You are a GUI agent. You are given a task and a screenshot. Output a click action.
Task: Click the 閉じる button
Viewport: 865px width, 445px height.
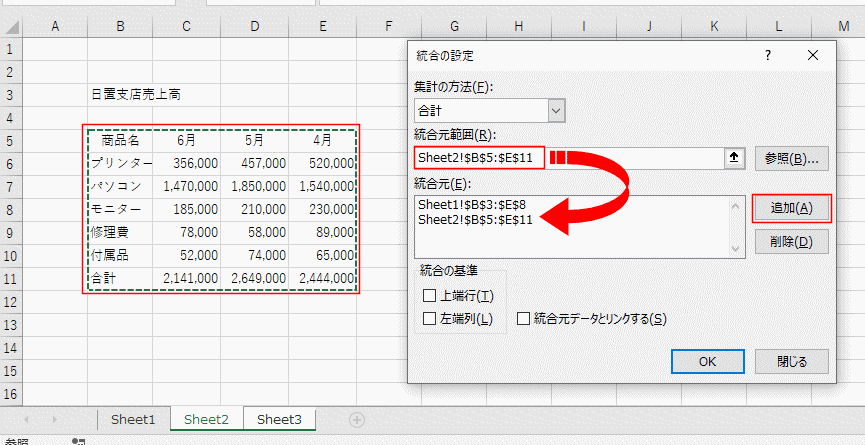point(790,361)
